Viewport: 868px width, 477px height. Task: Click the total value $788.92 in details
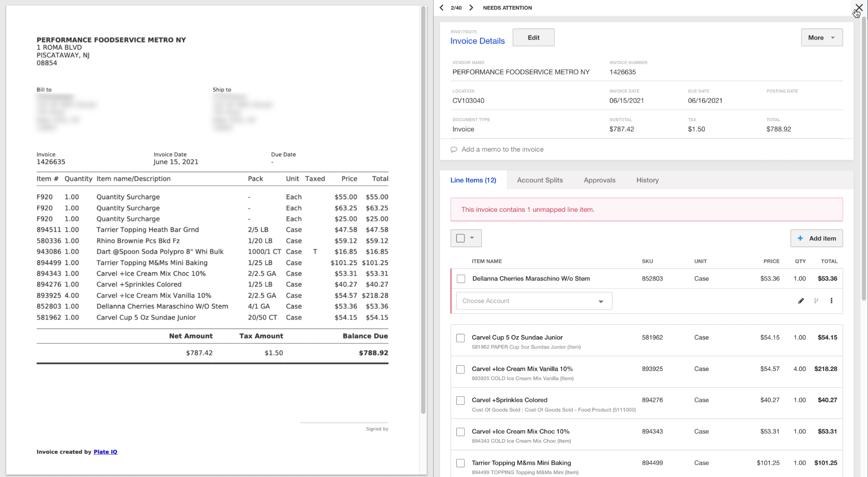click(x=779, y=129)
